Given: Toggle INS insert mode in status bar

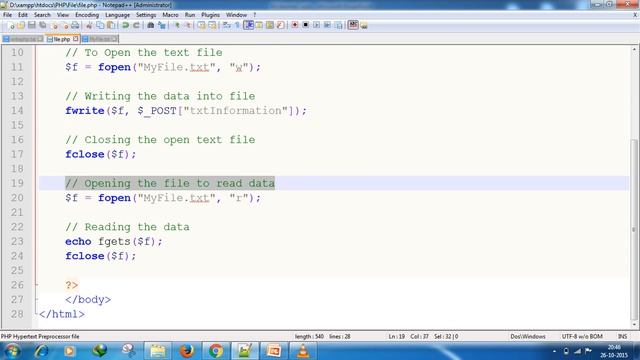Looking at the screenshot, I should (622, 337).
